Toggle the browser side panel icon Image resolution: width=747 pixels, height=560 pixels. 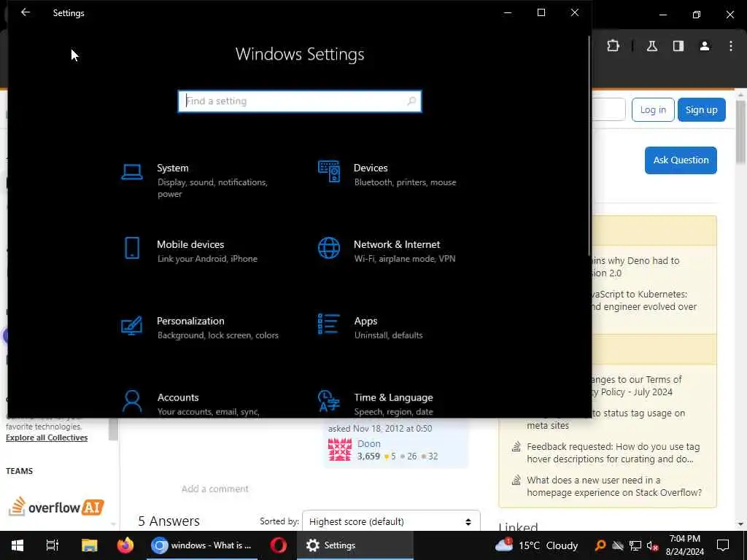[x=678, y=46]
